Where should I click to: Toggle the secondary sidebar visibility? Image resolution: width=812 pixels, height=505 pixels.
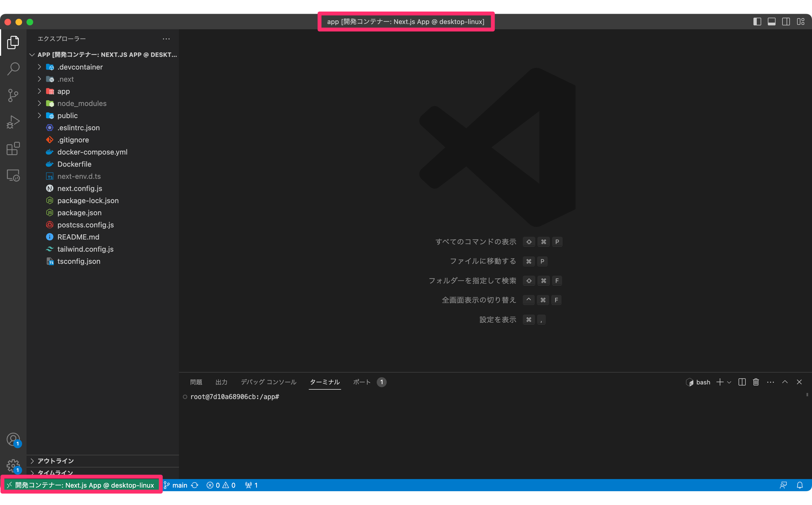point(785,22)
